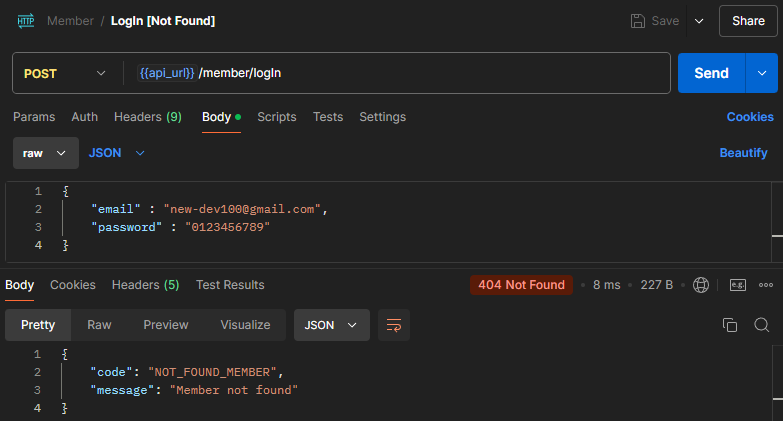Image resolution: width=783 pixels, height=421 pixels.
Task: Open the Scripts tab
Action: point(277,117)
